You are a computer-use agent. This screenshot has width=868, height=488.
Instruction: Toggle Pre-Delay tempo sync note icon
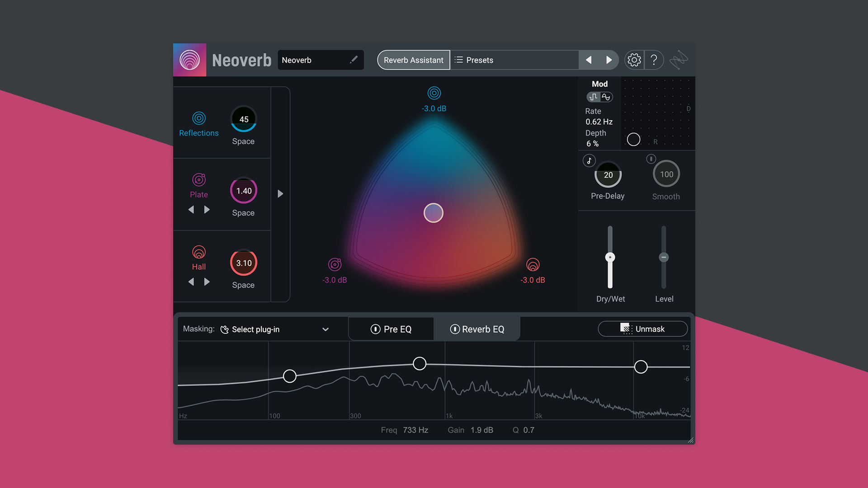[589, 160]
